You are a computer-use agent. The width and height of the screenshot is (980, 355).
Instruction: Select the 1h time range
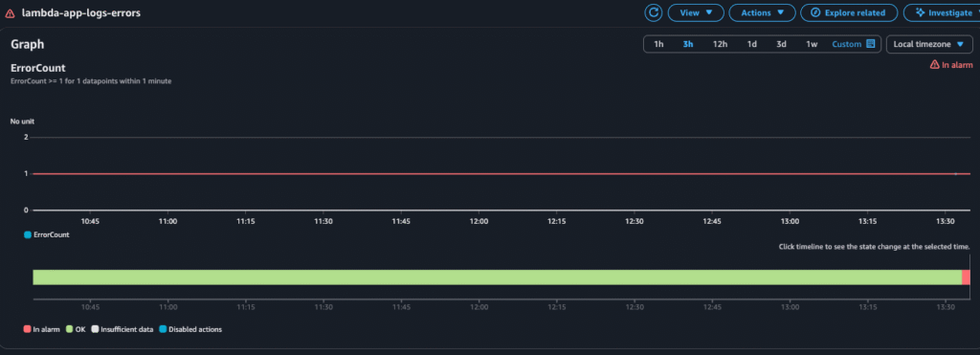coord(658,44)
